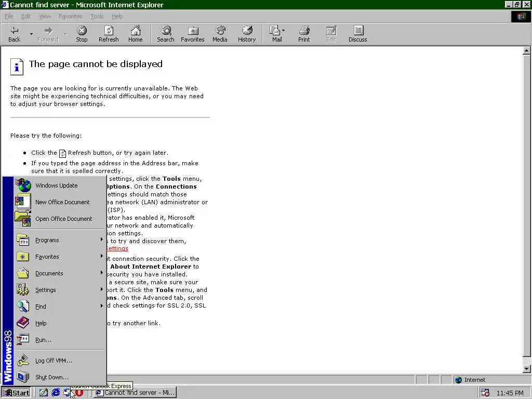Open the Tools menu
The width and height of the screenshot is (532, 399).
coord(97,16)
